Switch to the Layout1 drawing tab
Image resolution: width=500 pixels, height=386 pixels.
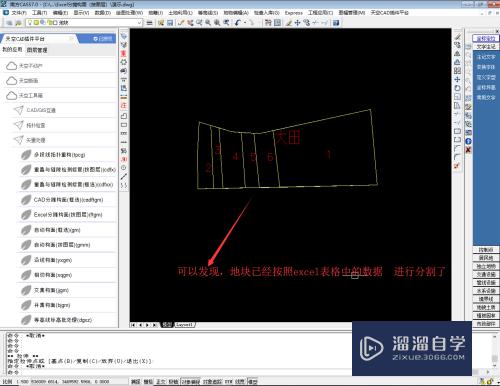point(184,325)
